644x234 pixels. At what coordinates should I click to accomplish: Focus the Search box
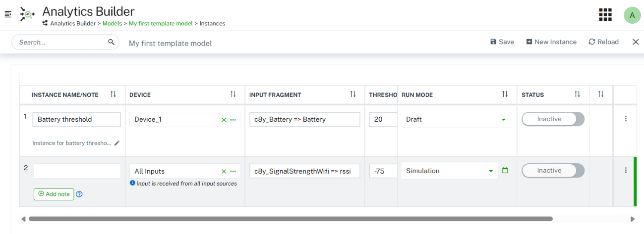65,42
